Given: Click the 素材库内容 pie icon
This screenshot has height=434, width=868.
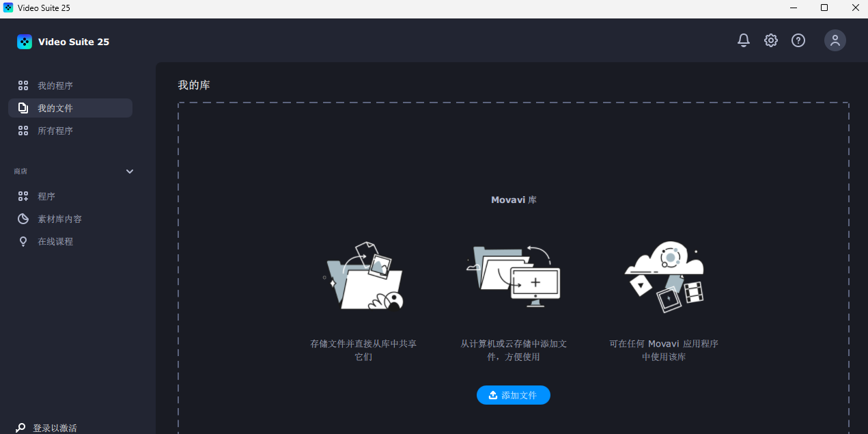Looking at the screenshot, I should [23, 219].
